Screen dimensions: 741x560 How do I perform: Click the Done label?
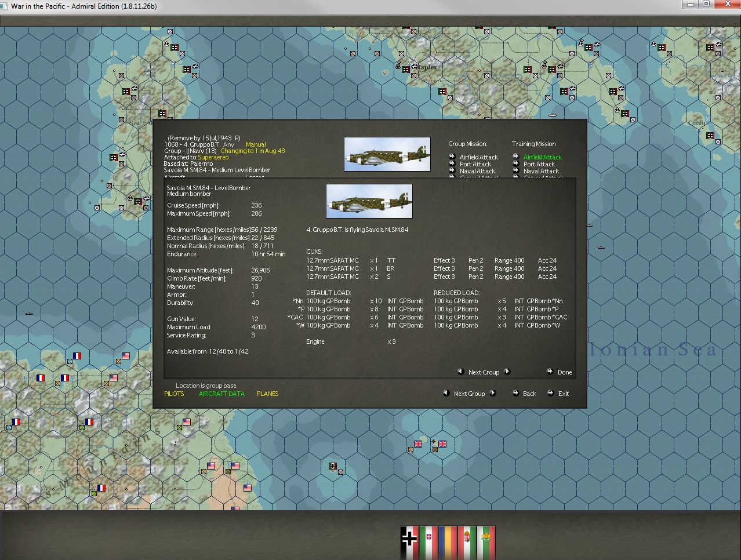(x=565, y=372)
